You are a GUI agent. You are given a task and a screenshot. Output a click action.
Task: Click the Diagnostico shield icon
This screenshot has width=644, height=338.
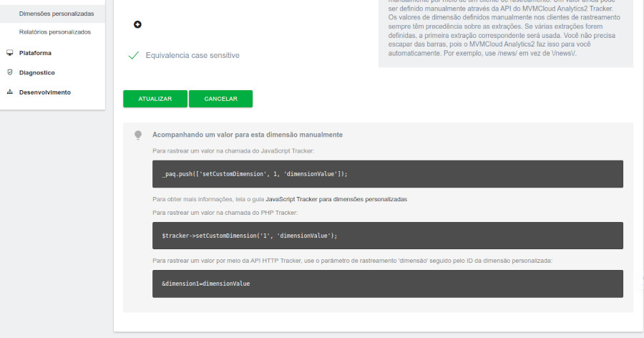[x=10, y=72]
